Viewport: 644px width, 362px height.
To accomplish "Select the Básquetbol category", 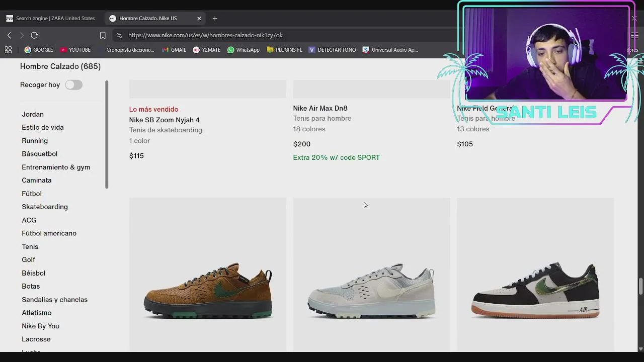I will pyautogui.click(x=39, y=154).
